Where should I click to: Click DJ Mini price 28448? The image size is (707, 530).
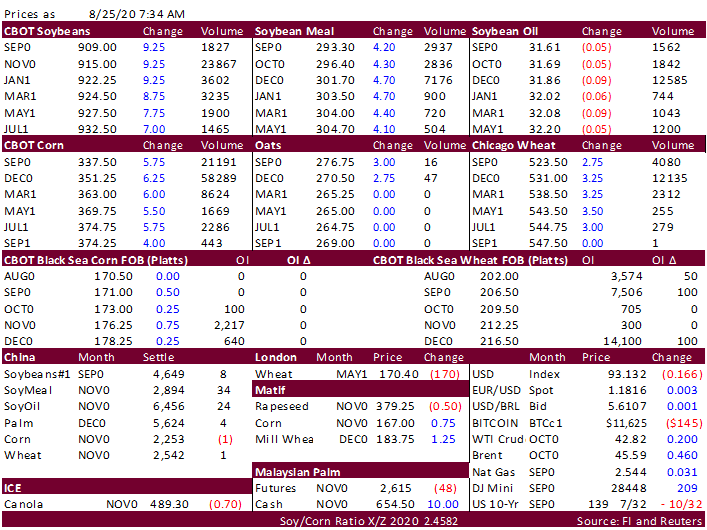point(629,489)
